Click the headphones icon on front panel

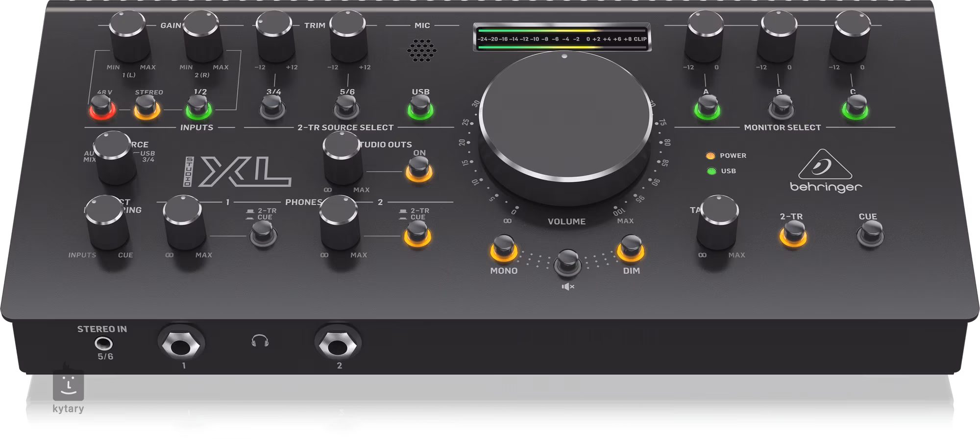coord(260,341)
